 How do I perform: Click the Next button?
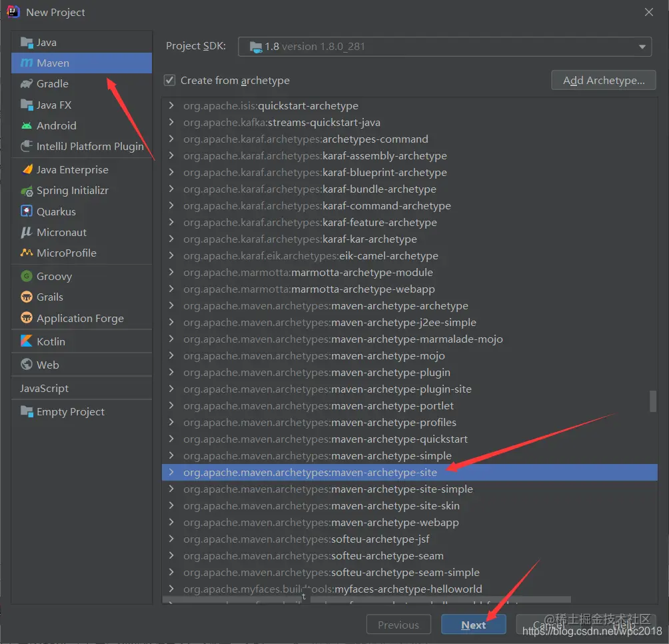pyautogui.click(x=474, y=625)
